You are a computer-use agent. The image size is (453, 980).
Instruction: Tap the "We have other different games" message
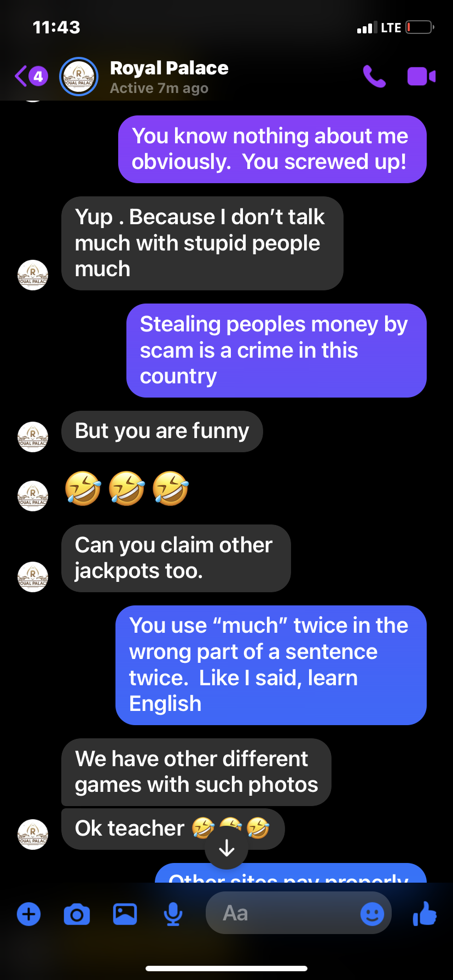click(x=196, y=772)
